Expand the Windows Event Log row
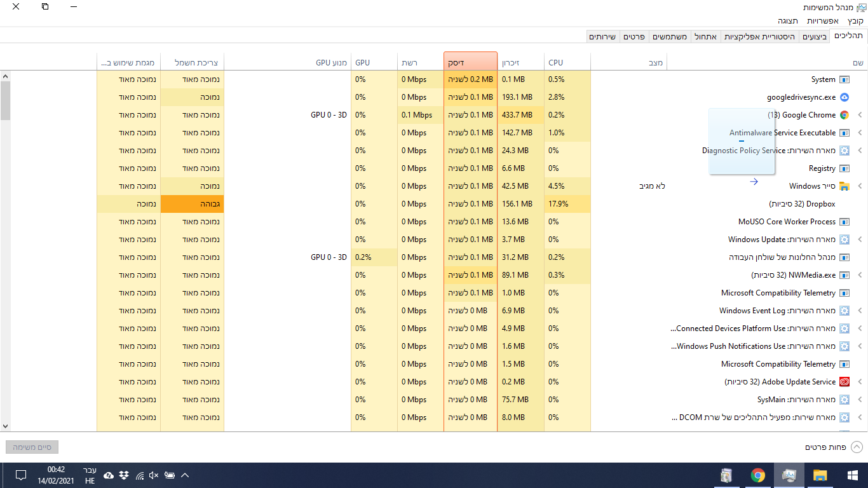 click(x=860, y=311)
